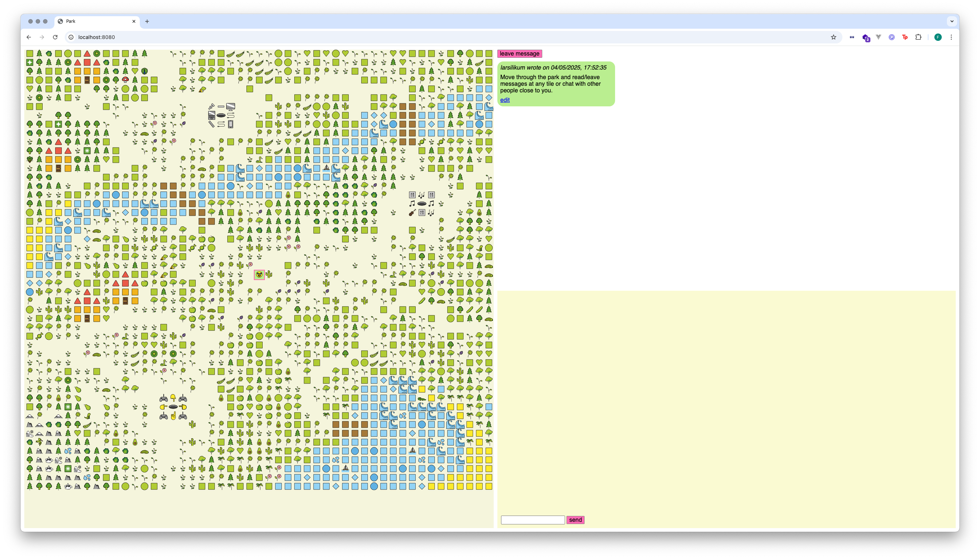Screen dimensions: 980x559
Task: Click the violin tile in the music corner
Action: tap(412, 213)
